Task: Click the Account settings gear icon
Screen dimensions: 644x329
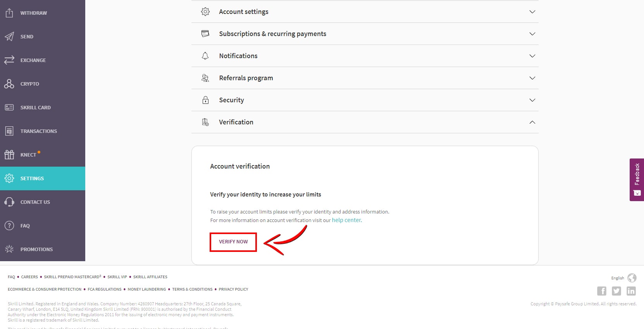Action: (205, 12)
